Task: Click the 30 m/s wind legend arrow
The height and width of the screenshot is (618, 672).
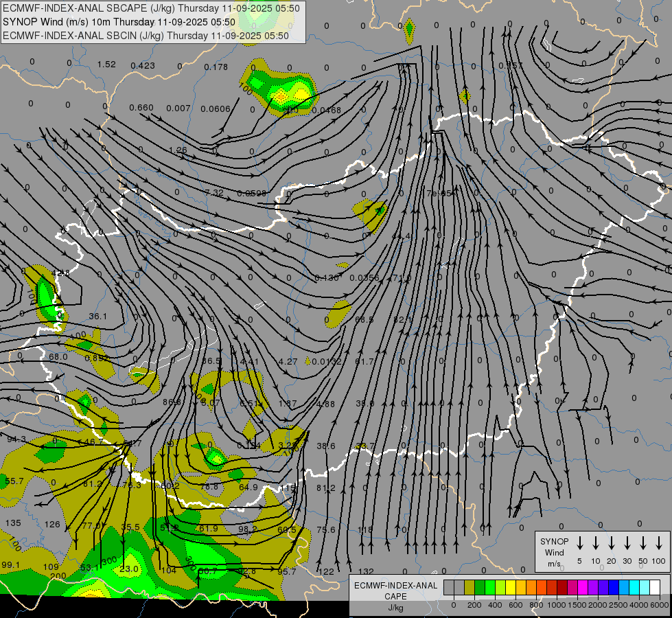Action: (x=627, y=543)
